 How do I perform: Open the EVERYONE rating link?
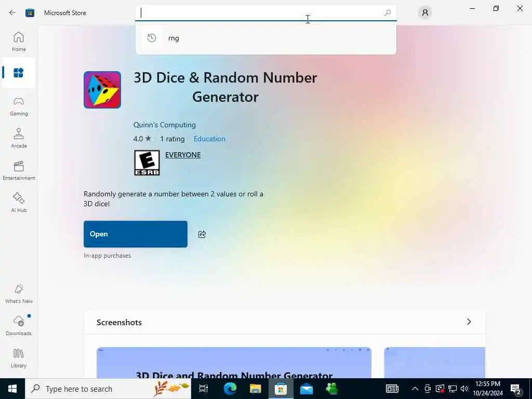point(183,155)
